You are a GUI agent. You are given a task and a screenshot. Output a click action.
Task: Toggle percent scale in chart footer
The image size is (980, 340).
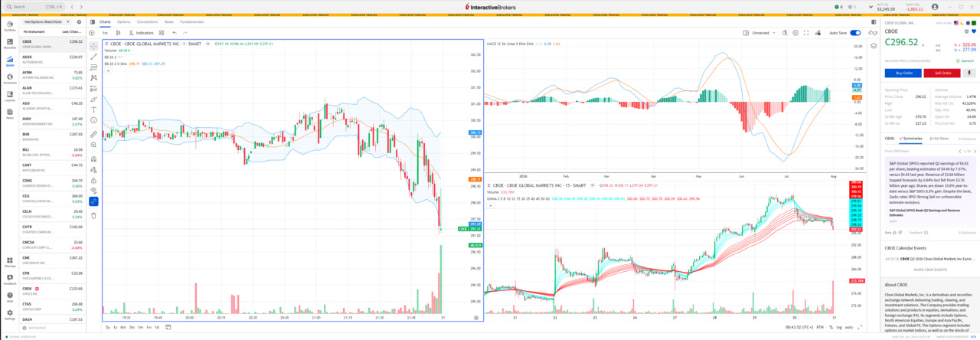(831, 328)
